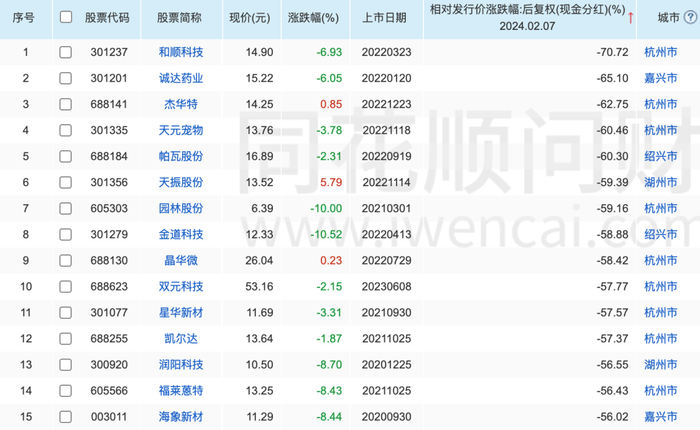
Task: Click the 海象新材 stock name
Action: pyautogui.click(x=181, y=417)
